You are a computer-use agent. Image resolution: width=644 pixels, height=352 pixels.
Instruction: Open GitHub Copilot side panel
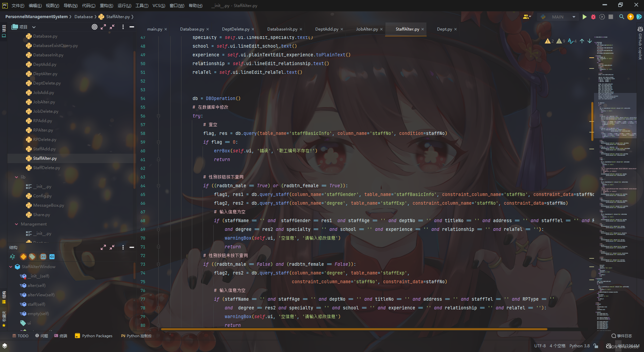(x=640, y=44)
